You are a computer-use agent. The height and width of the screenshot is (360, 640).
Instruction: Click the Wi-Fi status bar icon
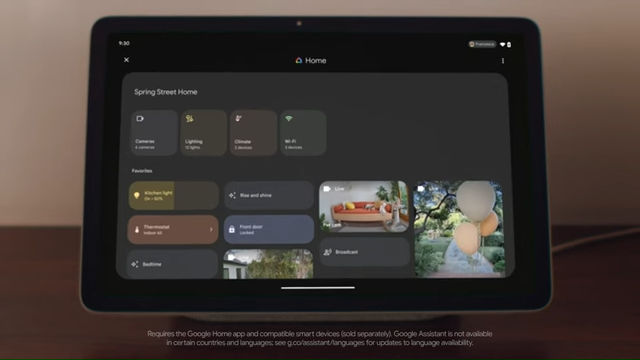502,44
